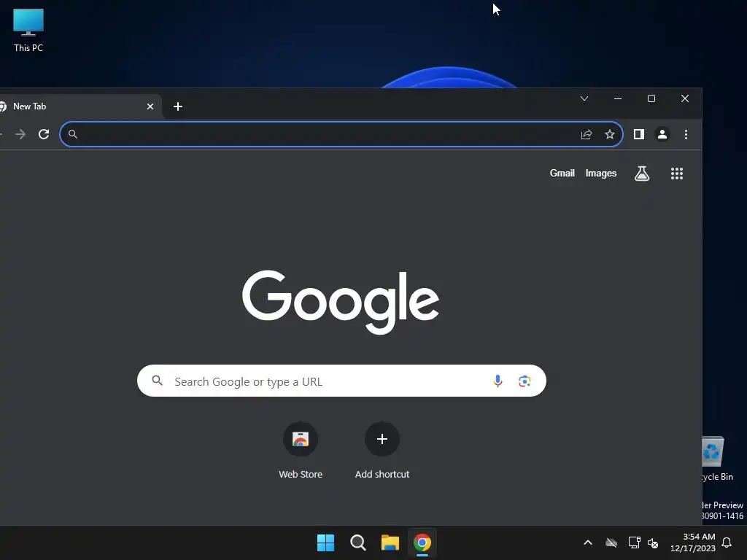The image size is (747, 560).
Task: Open the Windows Start menu
Action: pyautogui.click(x=326, y=542)
